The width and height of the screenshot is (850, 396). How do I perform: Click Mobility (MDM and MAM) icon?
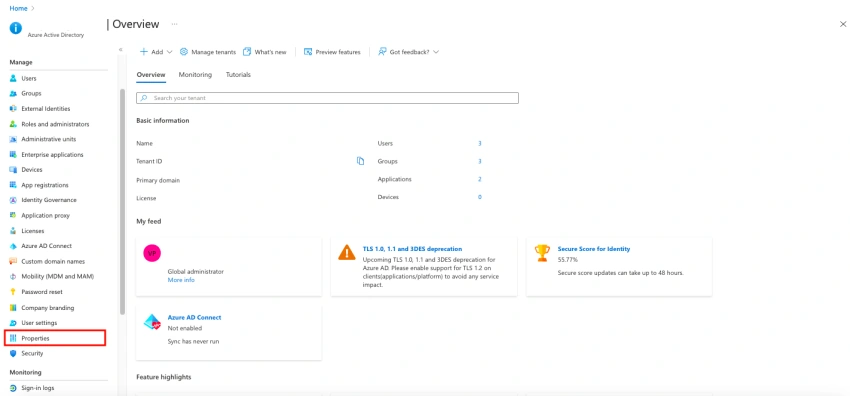14,276
